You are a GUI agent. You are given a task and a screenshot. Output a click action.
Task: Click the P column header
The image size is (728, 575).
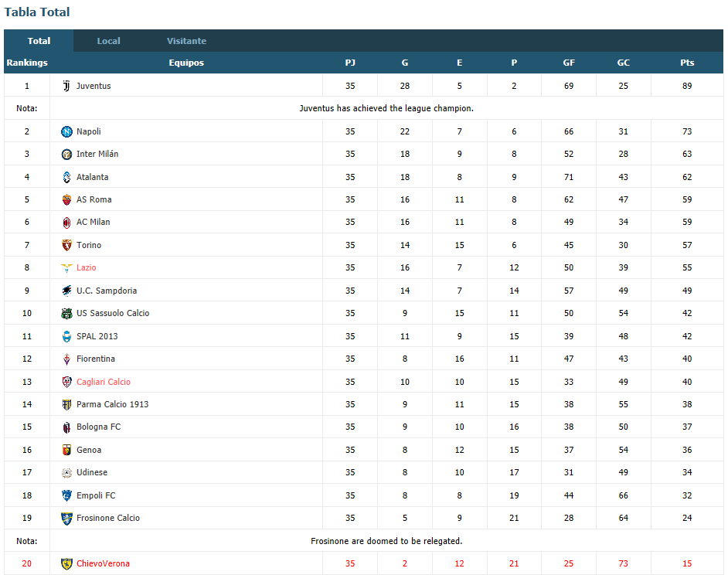pos(514,63)
